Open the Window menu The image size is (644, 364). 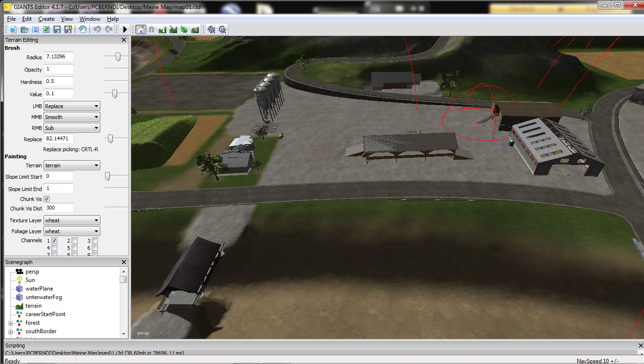tap(89, 19)
